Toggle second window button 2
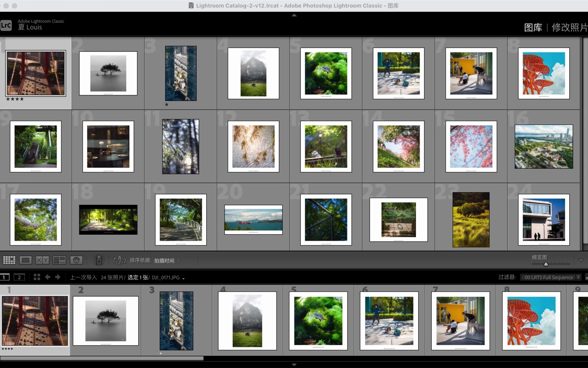This screenshot has height=368, width=588. [x=19, y=277]
